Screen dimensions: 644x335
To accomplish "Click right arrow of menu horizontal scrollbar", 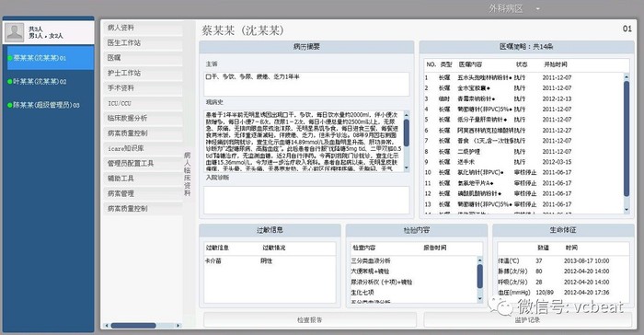I will (x=178, y=326).
